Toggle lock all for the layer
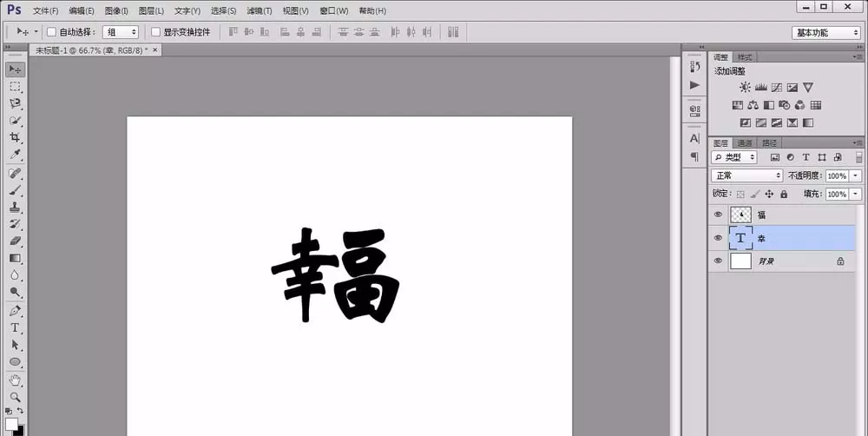 (784, 195)
